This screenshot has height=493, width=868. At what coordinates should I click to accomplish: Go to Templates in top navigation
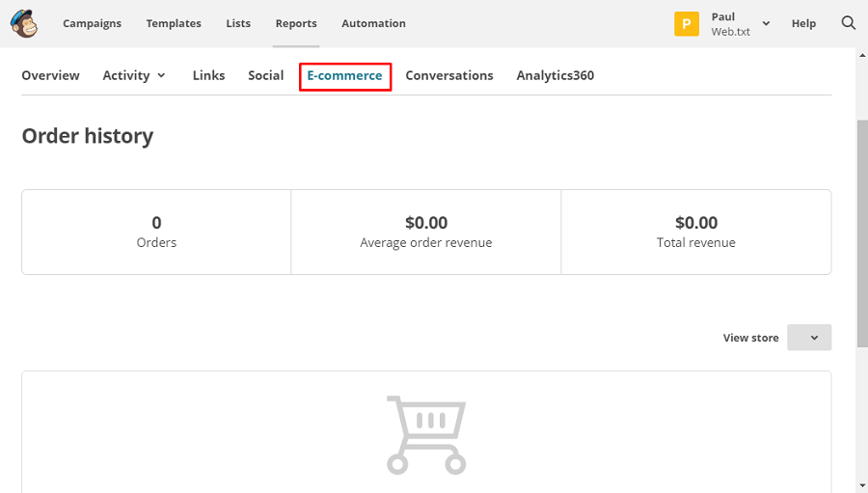pyautogui.click(x=174, y=23)
